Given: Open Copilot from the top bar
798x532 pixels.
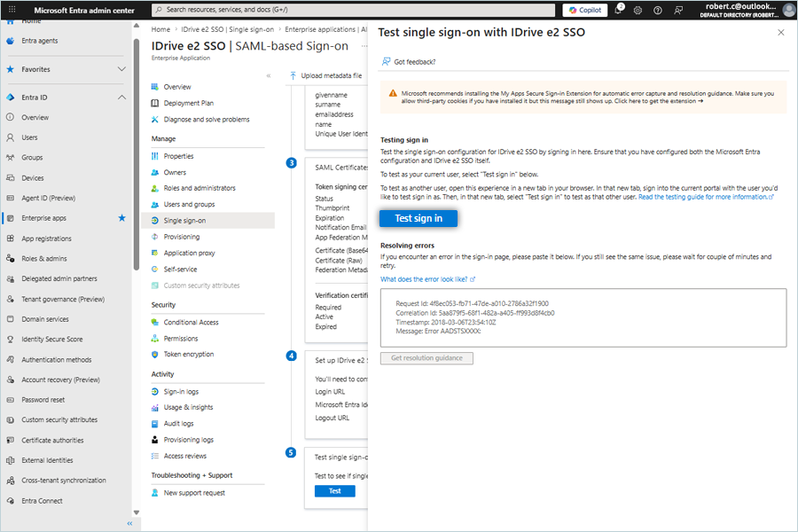Looking at the screenshot, I should coord(585,10).
